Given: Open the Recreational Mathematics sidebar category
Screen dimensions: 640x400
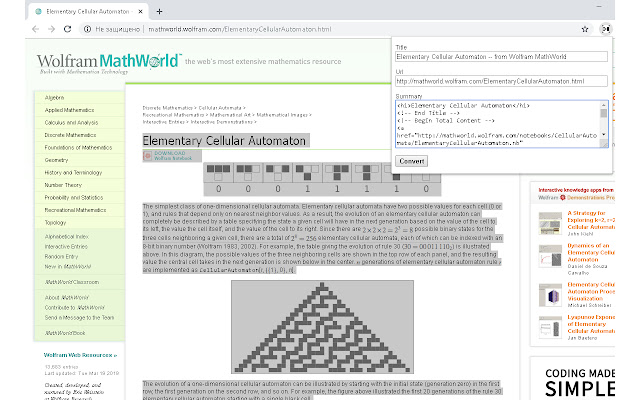Looking at the screenshot, I should pyautogui.click(x=75, y=210).
